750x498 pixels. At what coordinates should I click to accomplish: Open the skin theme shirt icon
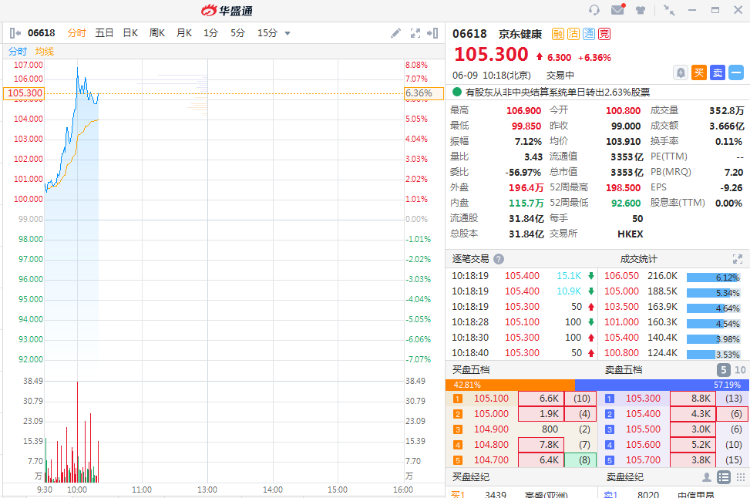639,10
